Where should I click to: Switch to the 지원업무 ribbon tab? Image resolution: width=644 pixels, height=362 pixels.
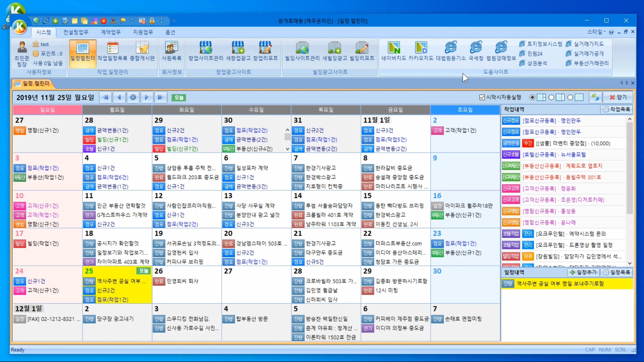tap(143, 32)
